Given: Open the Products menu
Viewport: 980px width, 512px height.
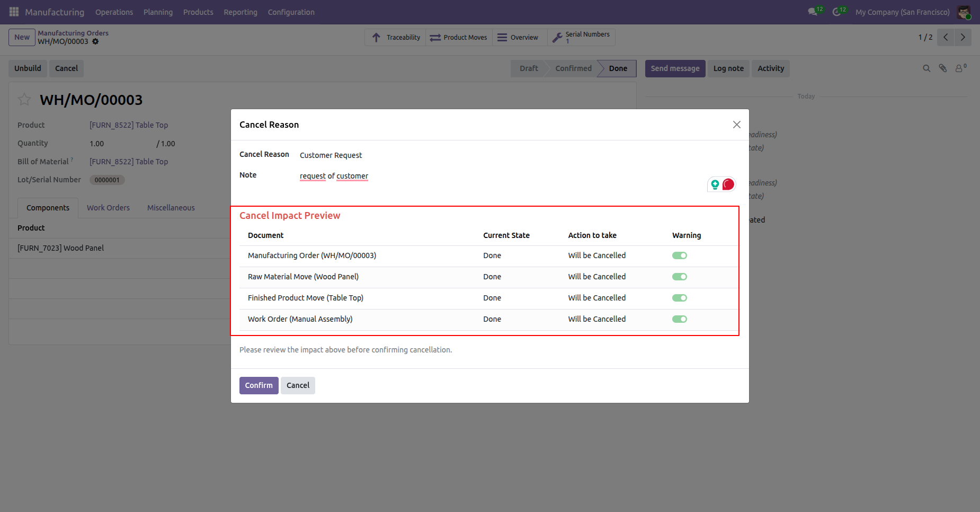Looking at the screenshot, I should [198, 12].
